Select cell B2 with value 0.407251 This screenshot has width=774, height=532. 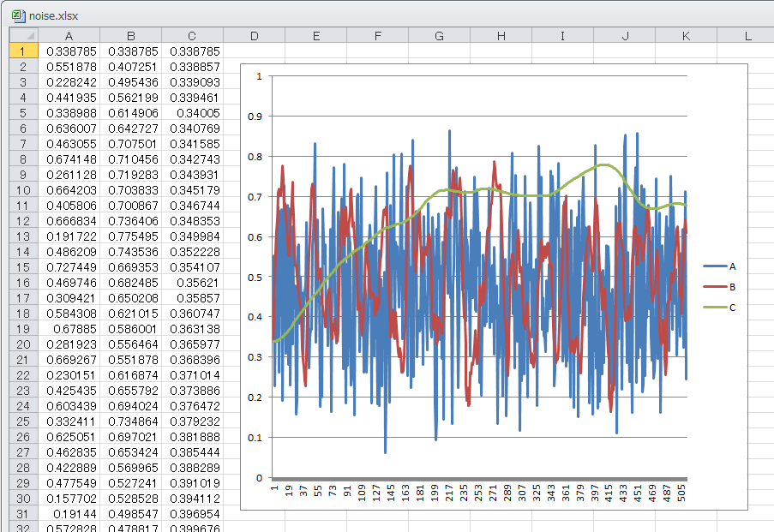(130, 67)
